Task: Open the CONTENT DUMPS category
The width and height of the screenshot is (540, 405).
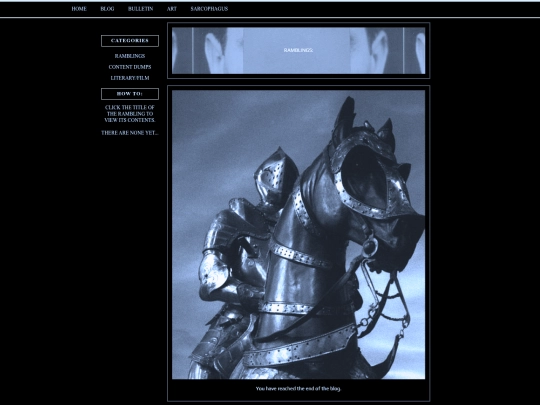Action: coord(130,67)
